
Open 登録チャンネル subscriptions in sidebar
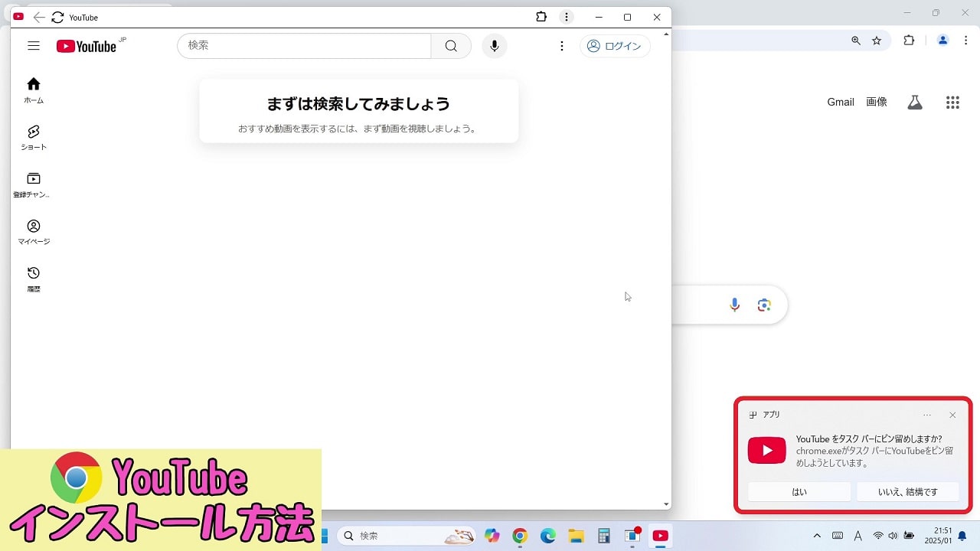(34, 185)
